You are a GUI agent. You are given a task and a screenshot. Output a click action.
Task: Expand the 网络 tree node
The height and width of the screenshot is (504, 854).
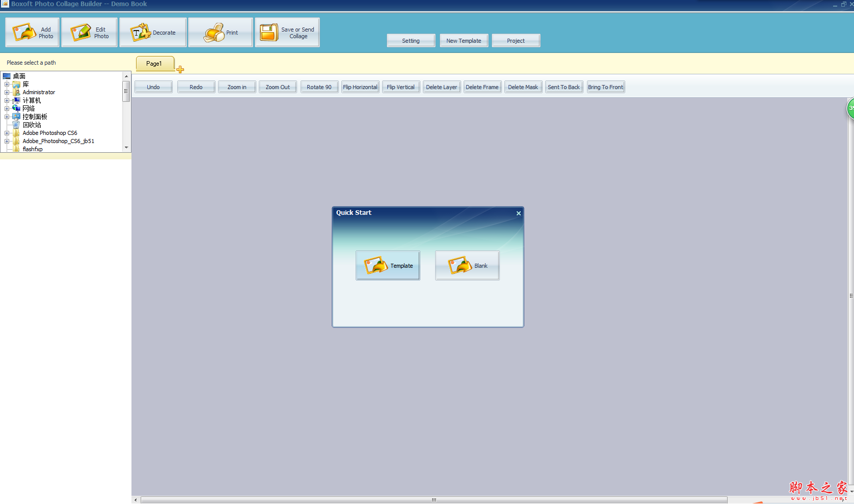click(7, 109)
